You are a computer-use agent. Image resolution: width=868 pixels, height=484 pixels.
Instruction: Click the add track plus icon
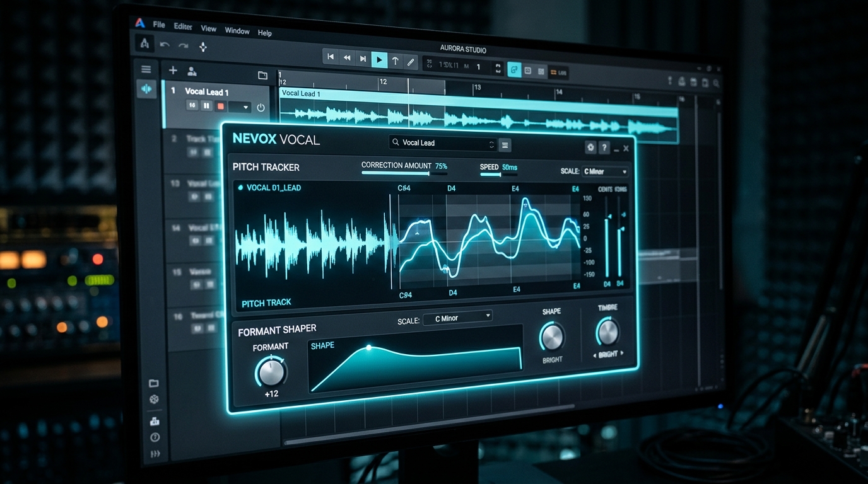click(x=173, y=71)
